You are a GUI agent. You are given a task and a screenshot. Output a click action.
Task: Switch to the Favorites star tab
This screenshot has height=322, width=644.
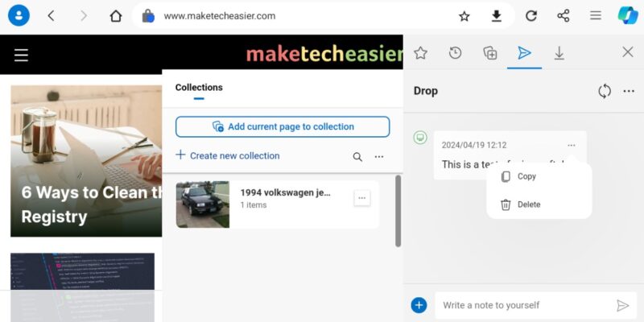420,53
